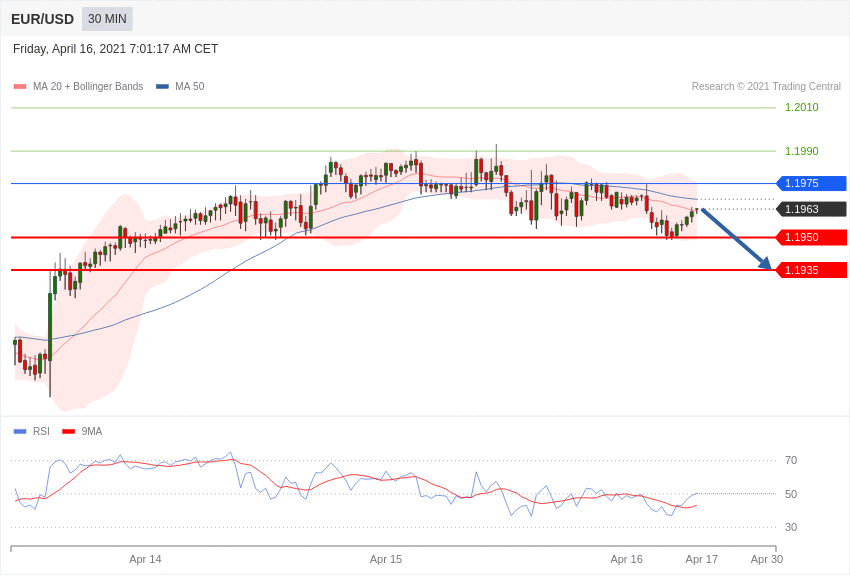Click the black 1.1963 current price tag
850x576 pixels.
click(811, 209)
